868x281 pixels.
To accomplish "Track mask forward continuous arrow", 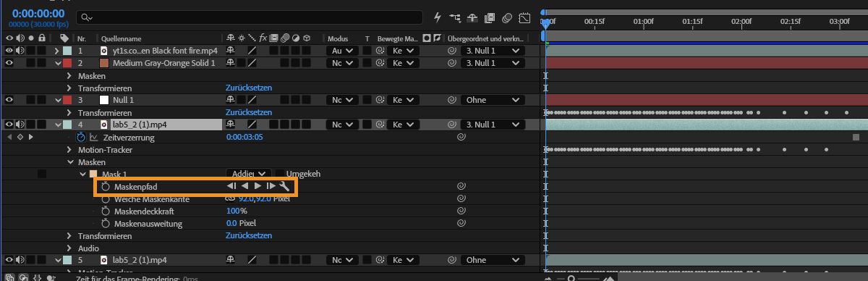I will pyautogui.click(x=258, y=186).
